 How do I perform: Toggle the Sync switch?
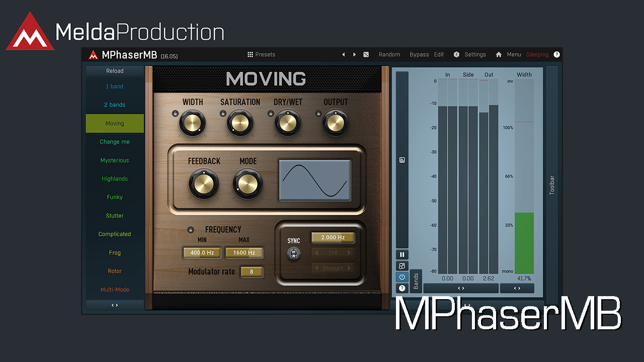coord(293,253)
